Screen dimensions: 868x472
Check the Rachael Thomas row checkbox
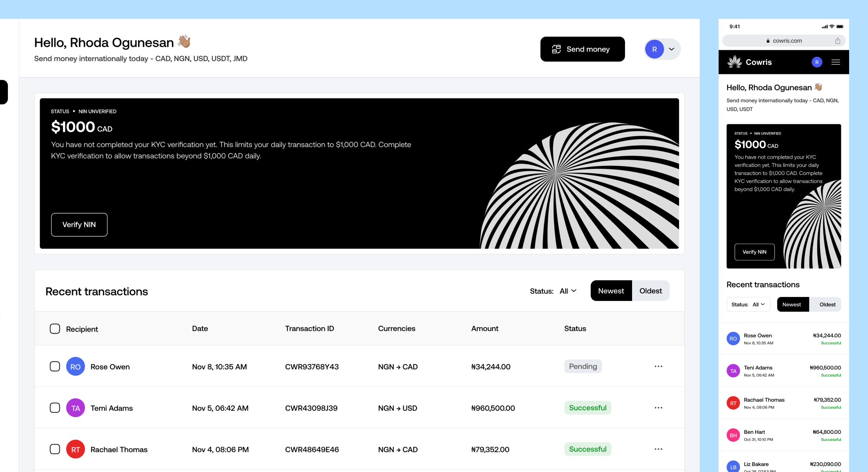click(x=55, y=449)
